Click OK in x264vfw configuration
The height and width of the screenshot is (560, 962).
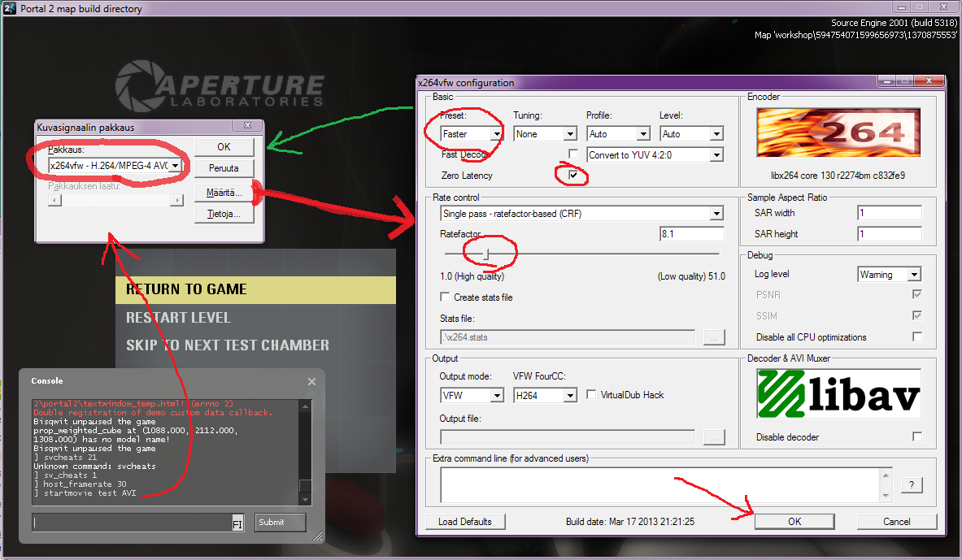[x=794, y=521]
